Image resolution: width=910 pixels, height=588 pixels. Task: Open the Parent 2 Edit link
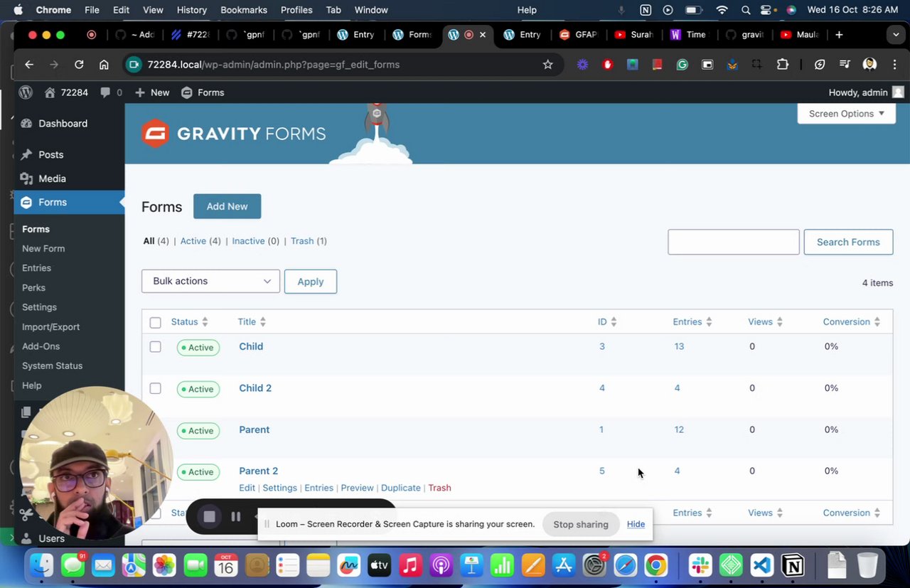pos(247,488)
